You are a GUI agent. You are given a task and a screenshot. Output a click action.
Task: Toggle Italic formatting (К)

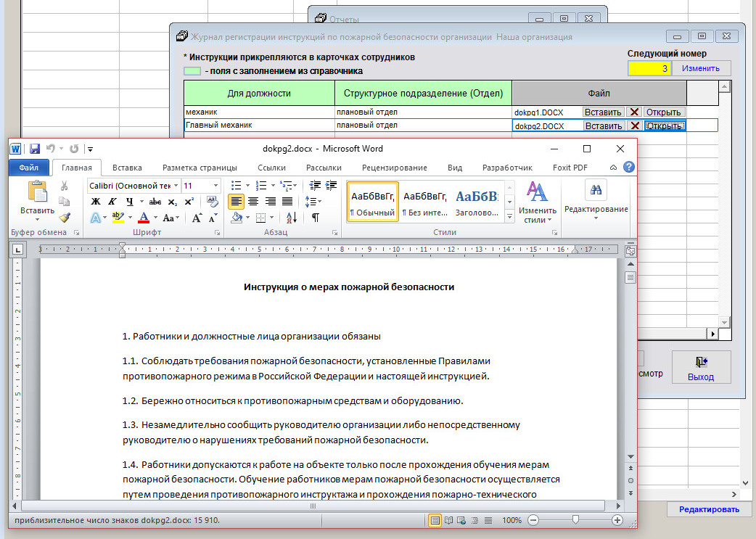(x=112, y=202)
